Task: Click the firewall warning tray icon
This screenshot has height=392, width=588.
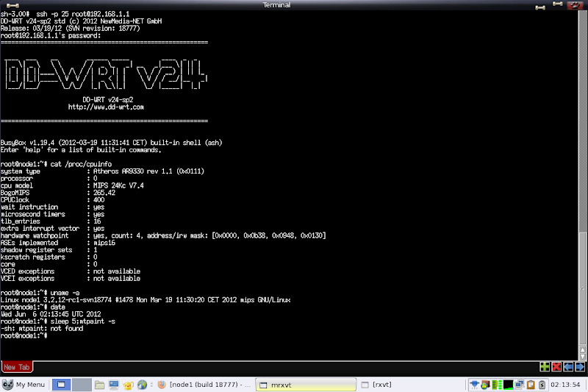Action: coord(486,385)
